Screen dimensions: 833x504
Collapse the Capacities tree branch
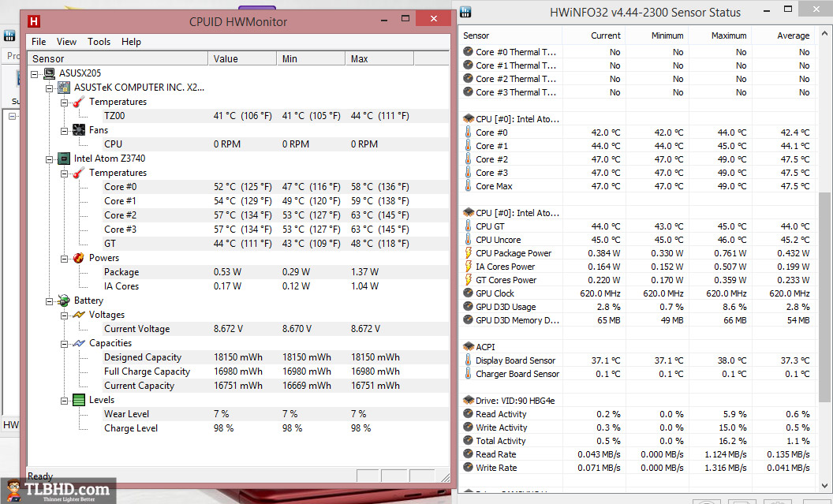tap(64, 344)
